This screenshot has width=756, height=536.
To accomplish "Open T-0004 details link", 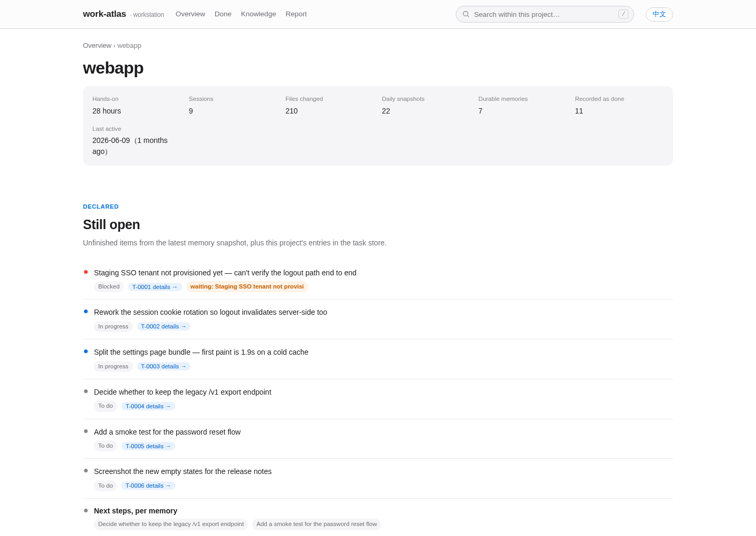I will [148, 406].
